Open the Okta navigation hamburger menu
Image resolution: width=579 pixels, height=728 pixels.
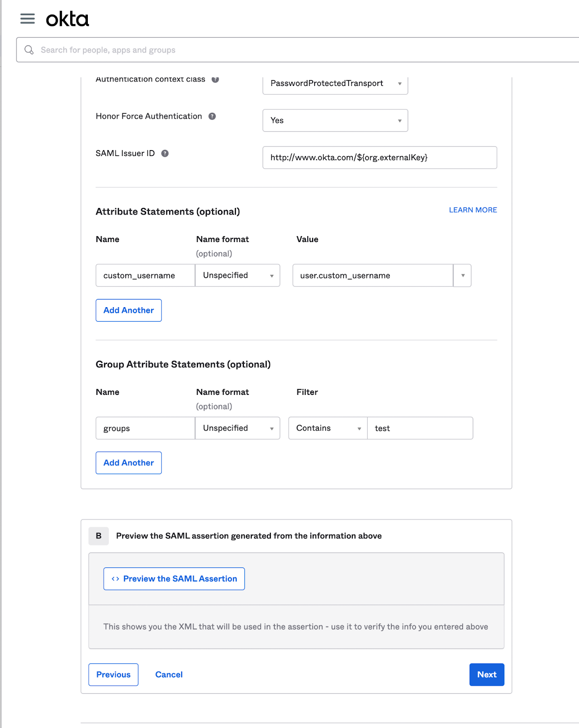coord(27,19)
